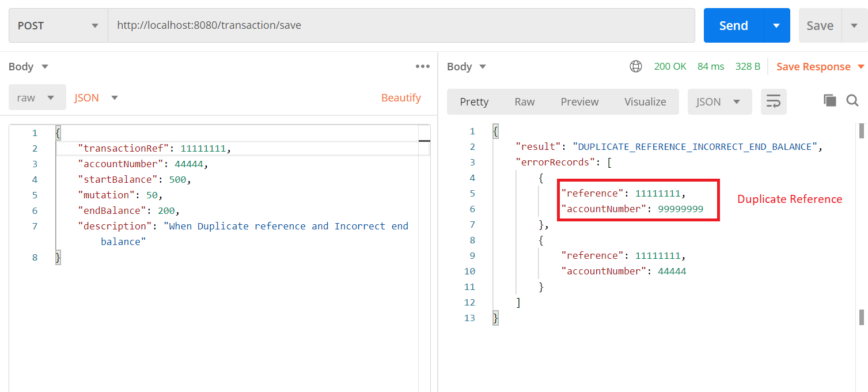
Task: Open request JSON language dropdown
Action: [96, 97]
